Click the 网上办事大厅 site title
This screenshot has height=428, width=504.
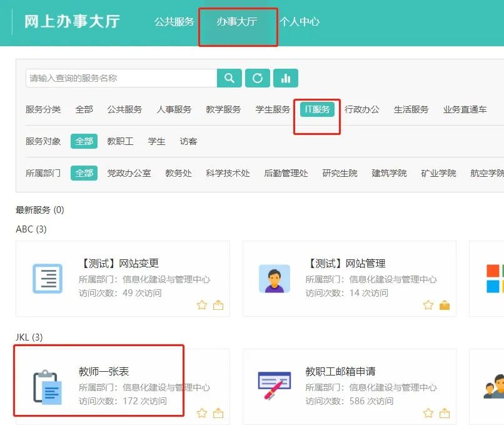73,21
